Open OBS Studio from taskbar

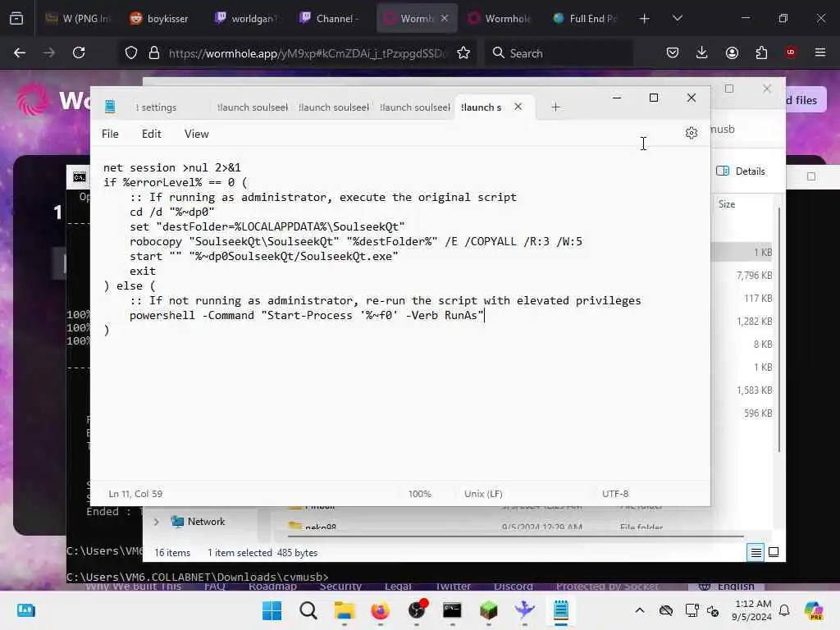point(417,610)
